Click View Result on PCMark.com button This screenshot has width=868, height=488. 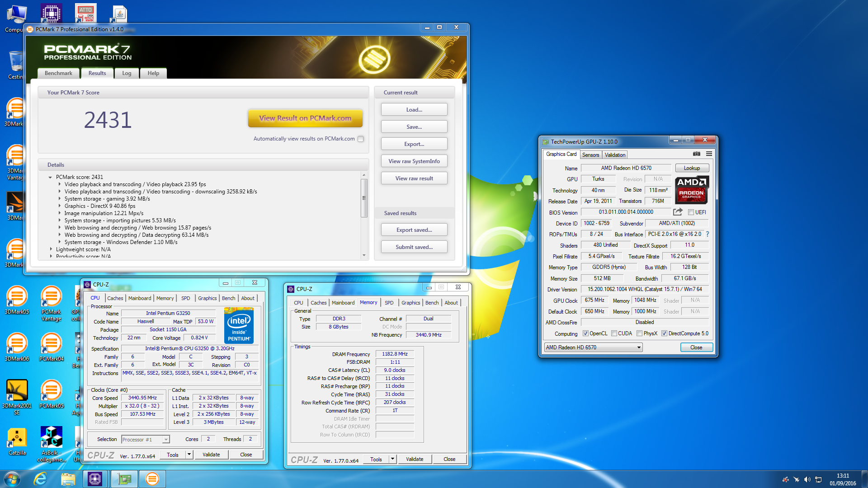[305, 118]
